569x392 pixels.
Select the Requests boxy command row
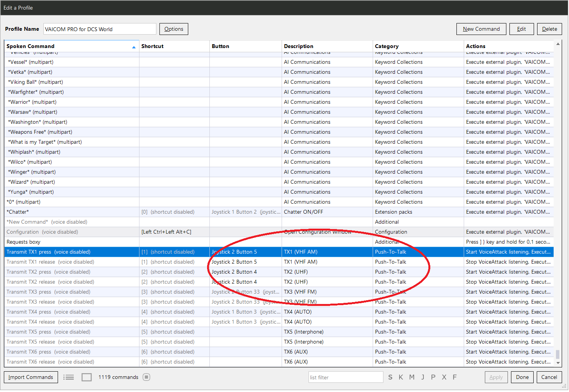279,242
